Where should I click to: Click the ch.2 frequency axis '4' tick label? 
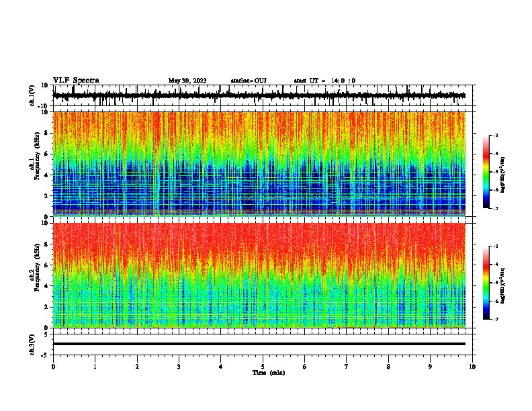46,286
